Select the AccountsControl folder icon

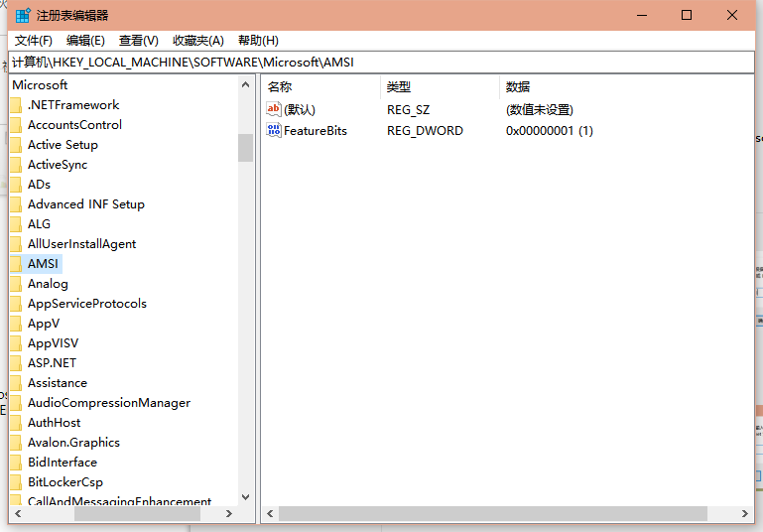coord(16,125)
